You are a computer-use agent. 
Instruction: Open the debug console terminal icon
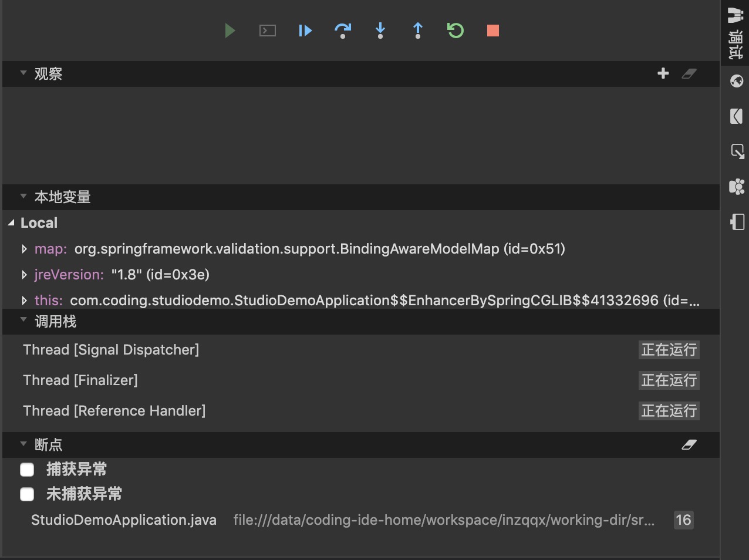tap(267, 31)
